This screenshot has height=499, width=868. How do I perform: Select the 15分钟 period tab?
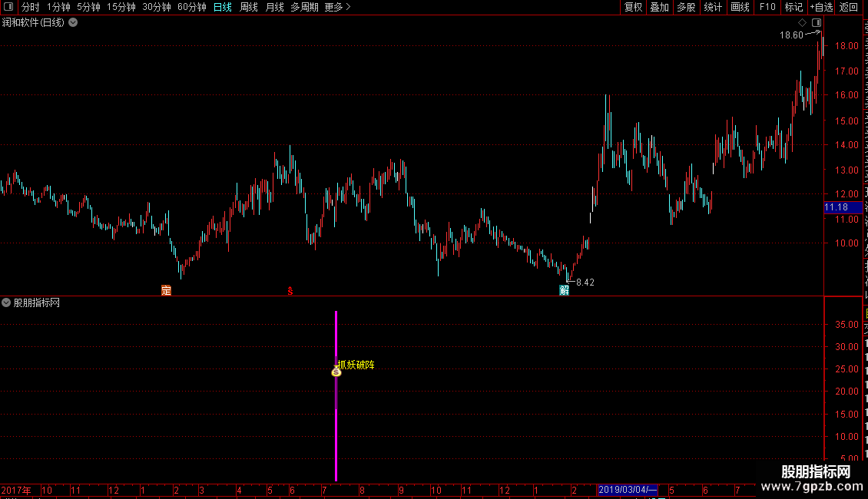(x=121, y=7)
